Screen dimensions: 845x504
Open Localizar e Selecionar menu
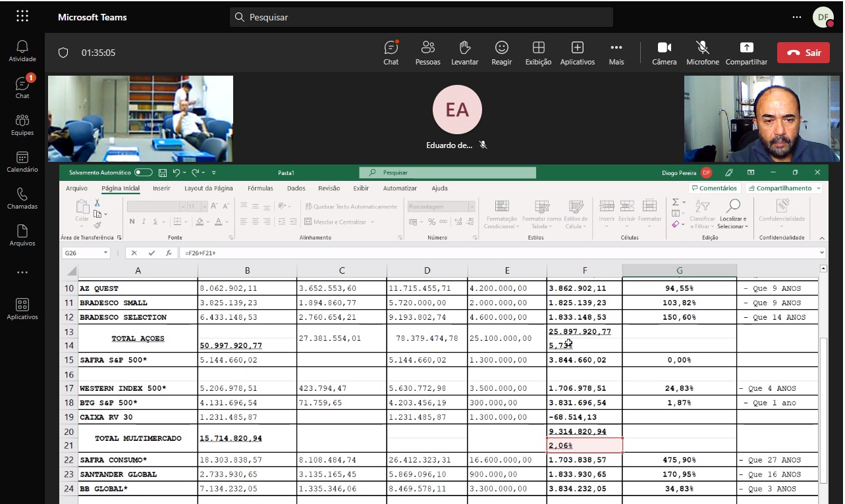click(732, 215)
